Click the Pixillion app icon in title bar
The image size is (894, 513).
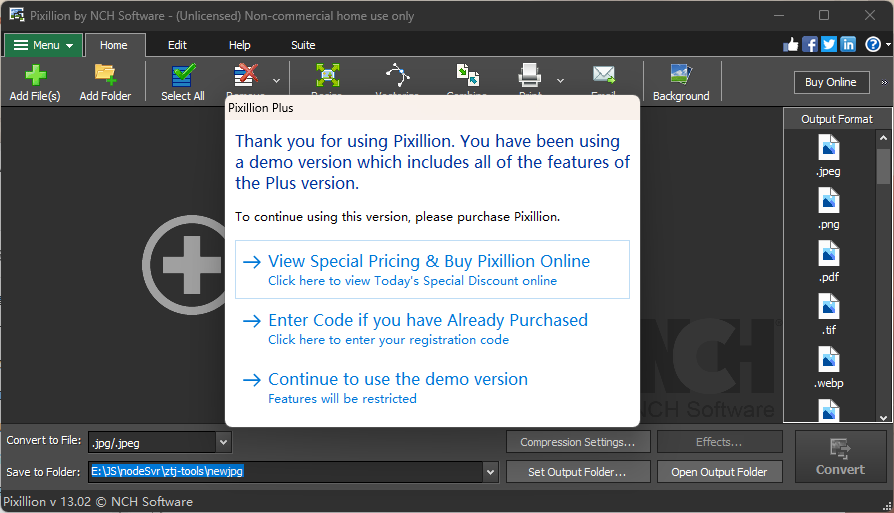16,15
